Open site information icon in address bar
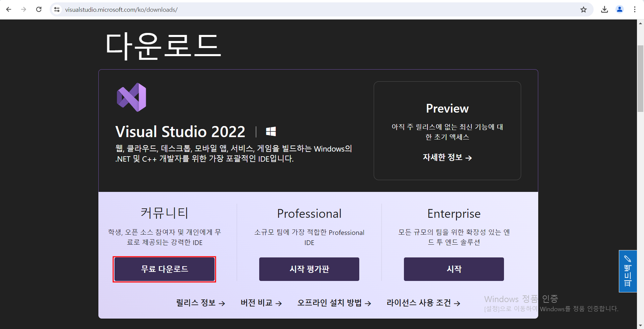Screen dimensions: 644x329 [x=57, y=9]
